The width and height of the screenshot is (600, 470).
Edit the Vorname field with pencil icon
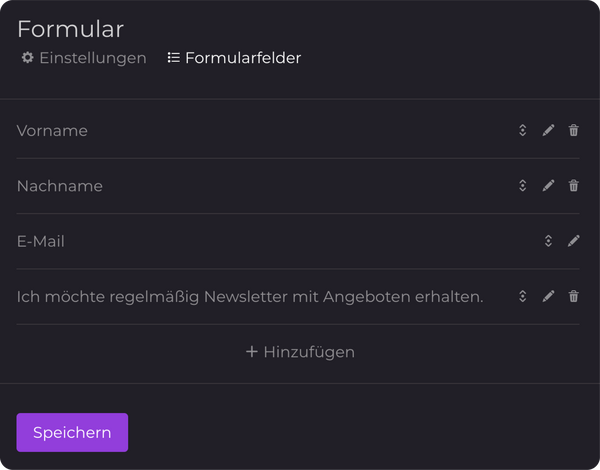click(548, 130)
